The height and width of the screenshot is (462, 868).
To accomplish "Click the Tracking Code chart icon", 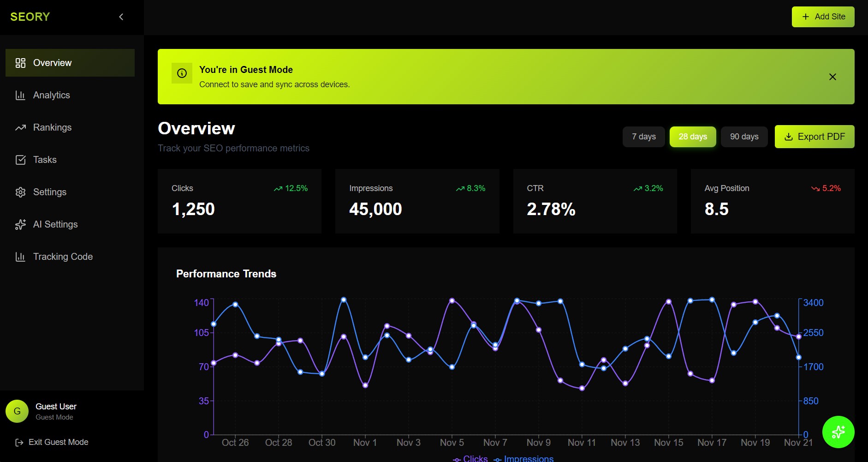I will (x=20, y=257).
